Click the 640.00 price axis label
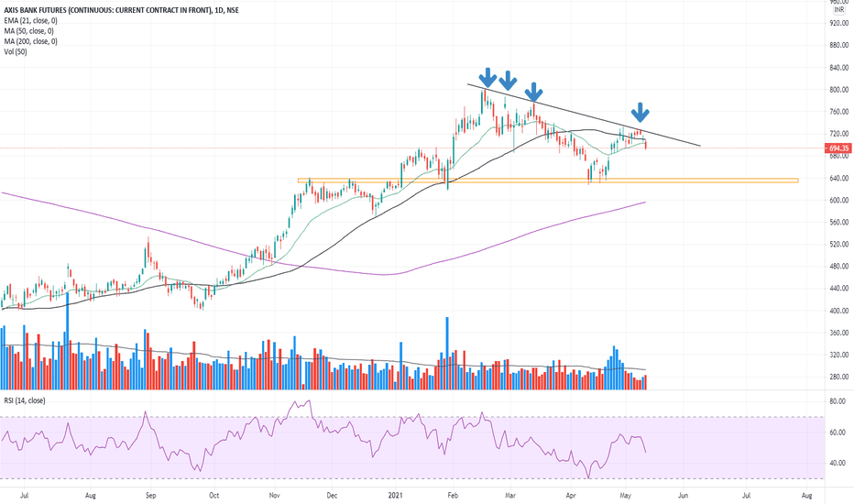Screen dimensions: 854x504 (x=839, y=178)
